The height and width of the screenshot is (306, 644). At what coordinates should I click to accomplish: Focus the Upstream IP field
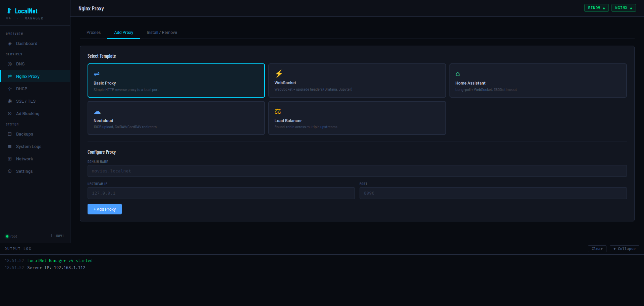point(221,193)
